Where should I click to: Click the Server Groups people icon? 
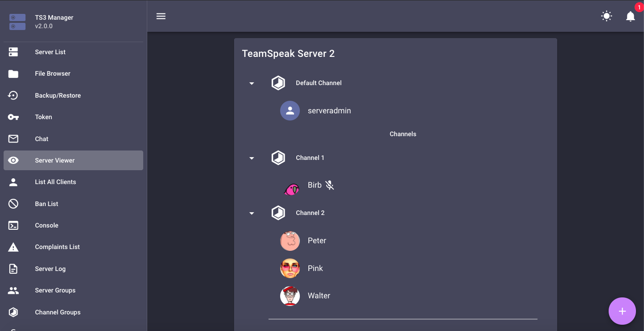[13, 290]
